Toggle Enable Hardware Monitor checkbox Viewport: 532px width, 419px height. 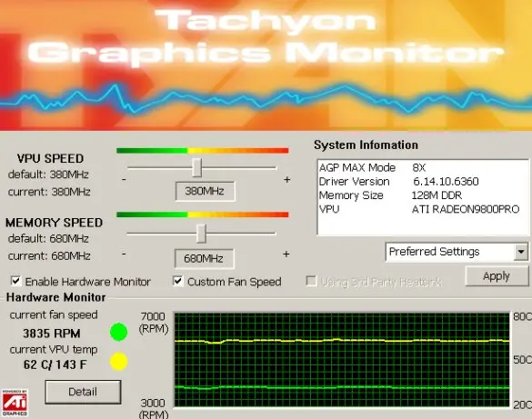pyautogui.click(x=15, y=281)
